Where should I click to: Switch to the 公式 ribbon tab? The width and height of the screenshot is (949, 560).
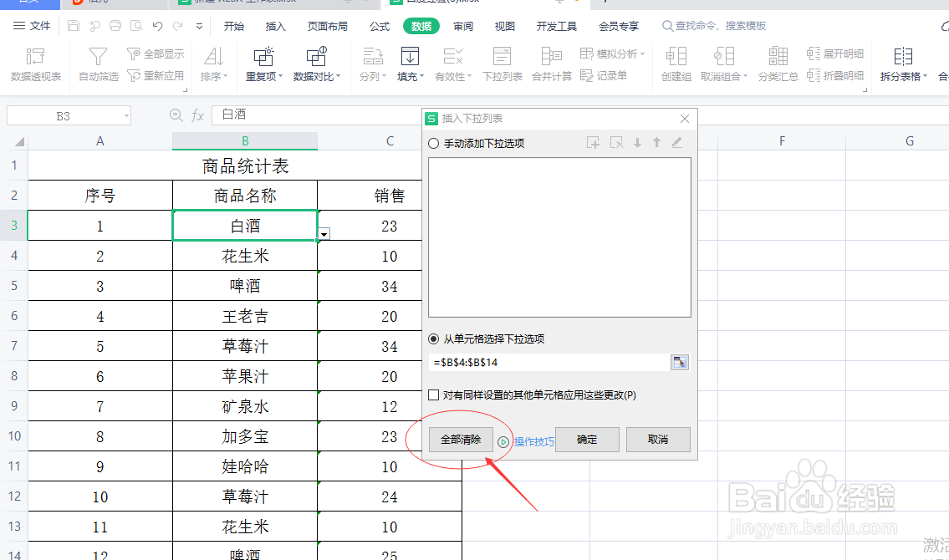[379, 25]
